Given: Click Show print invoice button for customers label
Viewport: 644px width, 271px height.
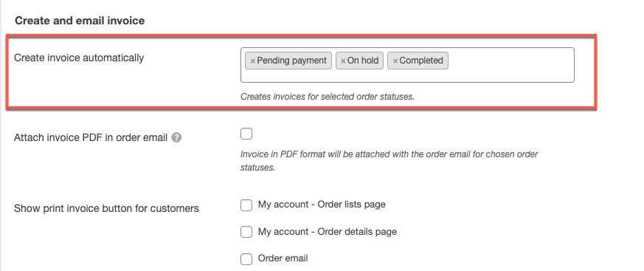Looking at the screenshot, I should (x=106, y=208).
